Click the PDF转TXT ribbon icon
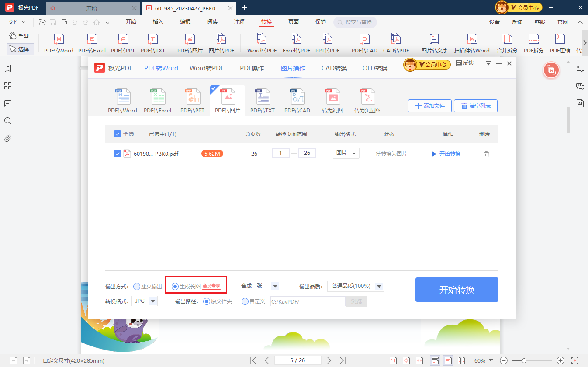The width and height of the screenshot is (588, 367). point(153,44)
